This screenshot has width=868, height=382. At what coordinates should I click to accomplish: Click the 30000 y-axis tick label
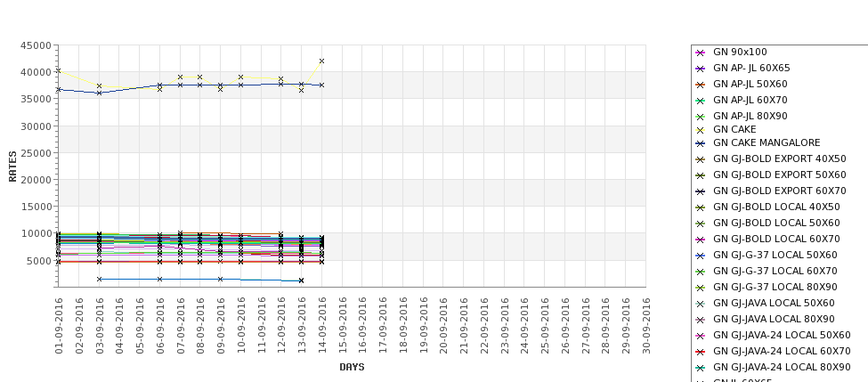coord(37,126)
